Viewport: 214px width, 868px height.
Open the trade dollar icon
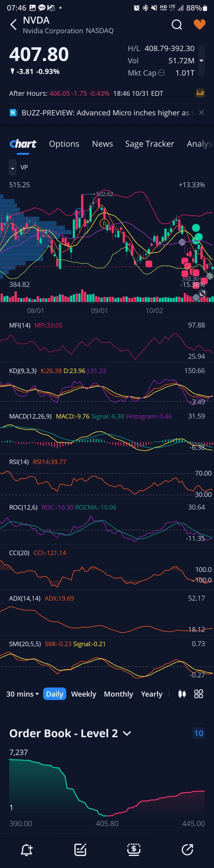point(134,850)
